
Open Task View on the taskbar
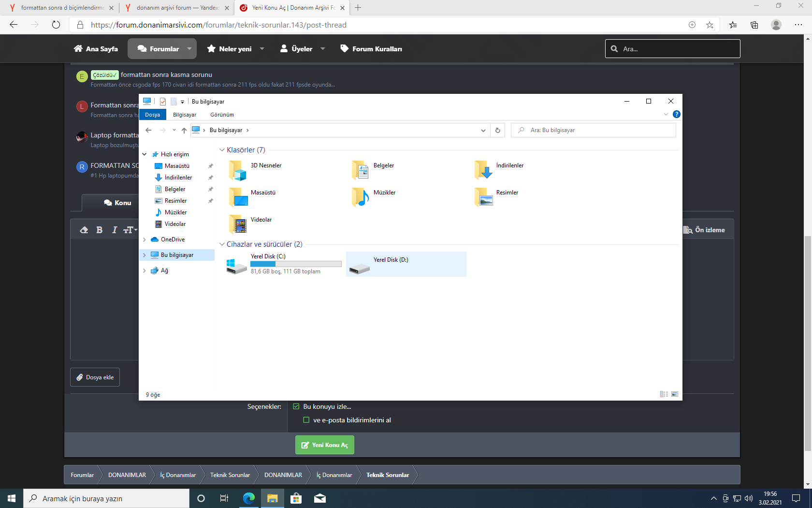224,498
